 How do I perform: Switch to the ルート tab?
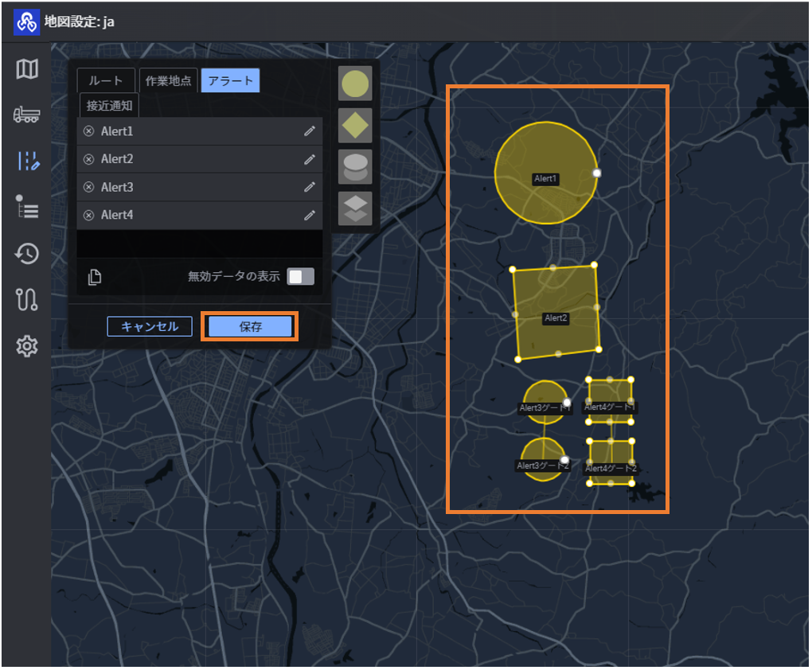pyautogui.click(x=106, y=81)
